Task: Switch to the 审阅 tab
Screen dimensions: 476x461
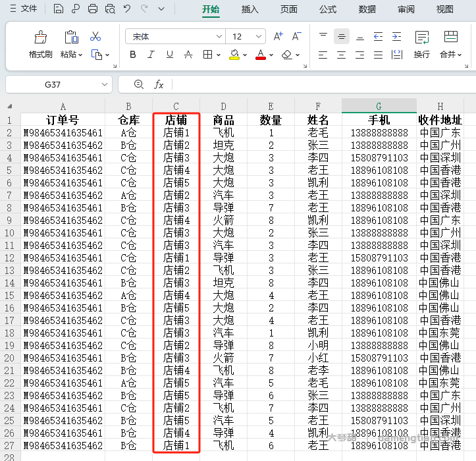Action: coord(406,9)
